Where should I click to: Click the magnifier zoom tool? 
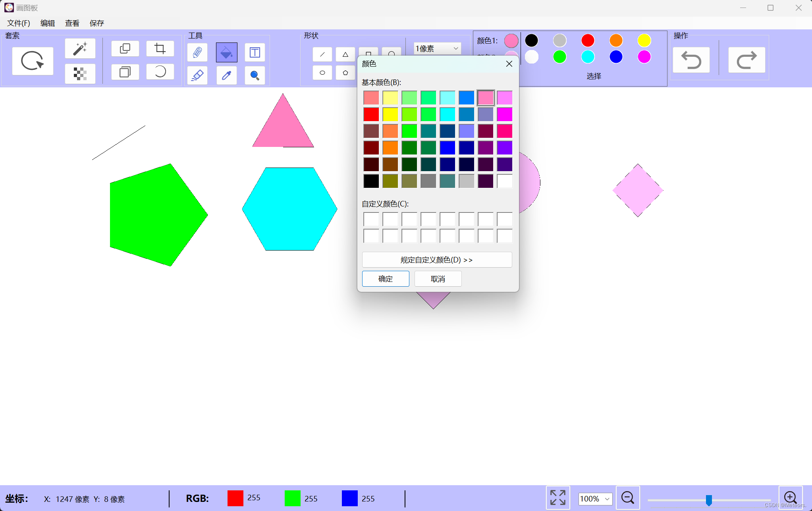255,75
